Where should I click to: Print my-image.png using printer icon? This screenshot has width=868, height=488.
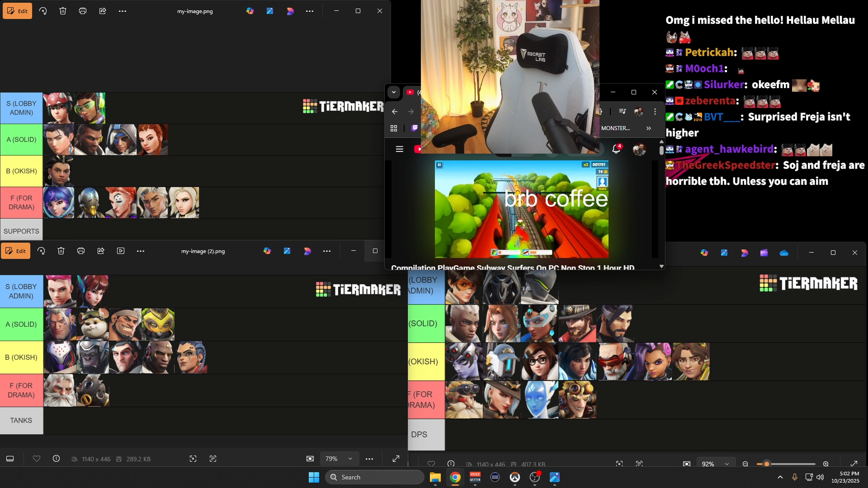83,11
